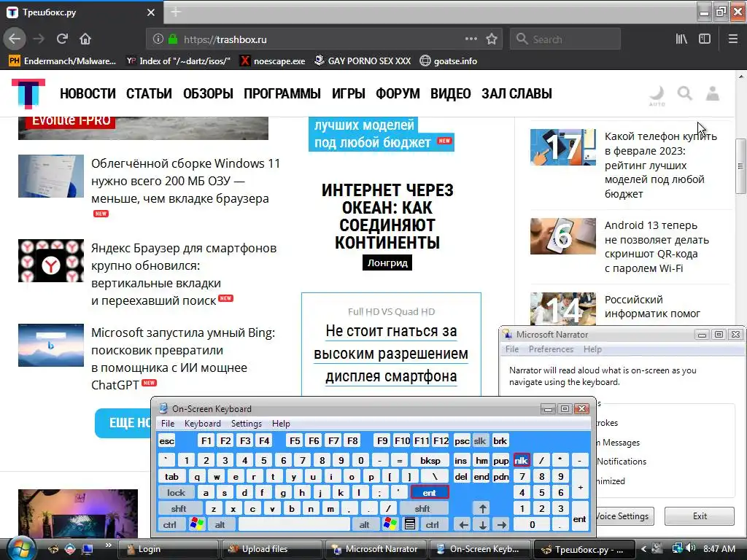The image size is (747, 560).
Task: Click the browser forward arrow
Action: pyautogui.click(x=39, y=39)
